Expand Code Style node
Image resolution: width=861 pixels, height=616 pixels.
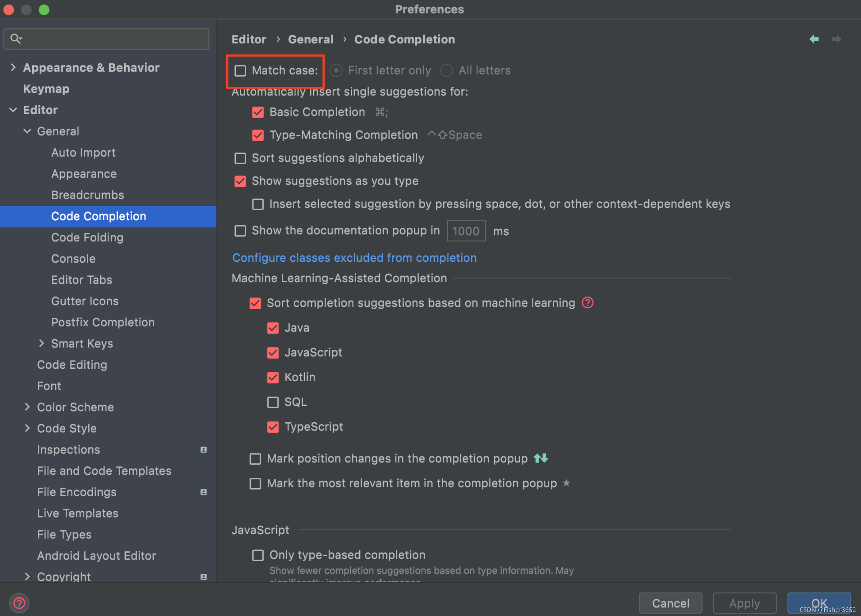click(x=27, y=428)
